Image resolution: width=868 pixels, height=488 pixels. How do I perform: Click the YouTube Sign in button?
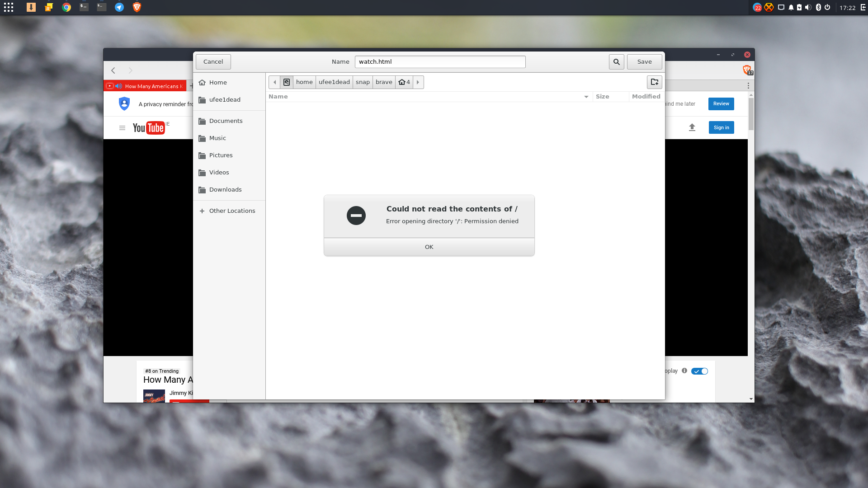tap(721, 127)
